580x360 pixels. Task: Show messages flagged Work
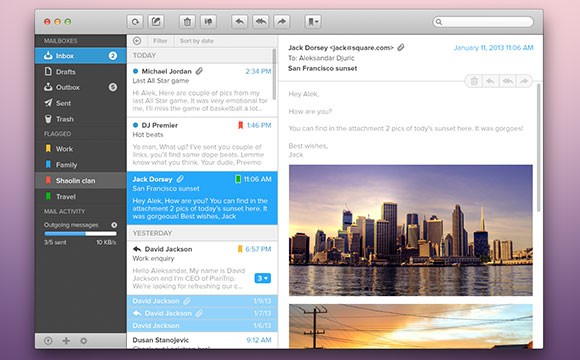80,149
